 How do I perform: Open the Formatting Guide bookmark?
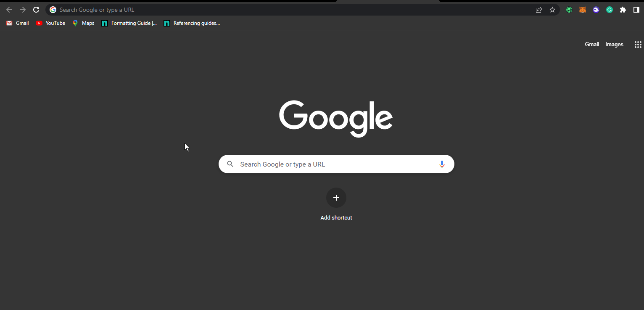129,23
